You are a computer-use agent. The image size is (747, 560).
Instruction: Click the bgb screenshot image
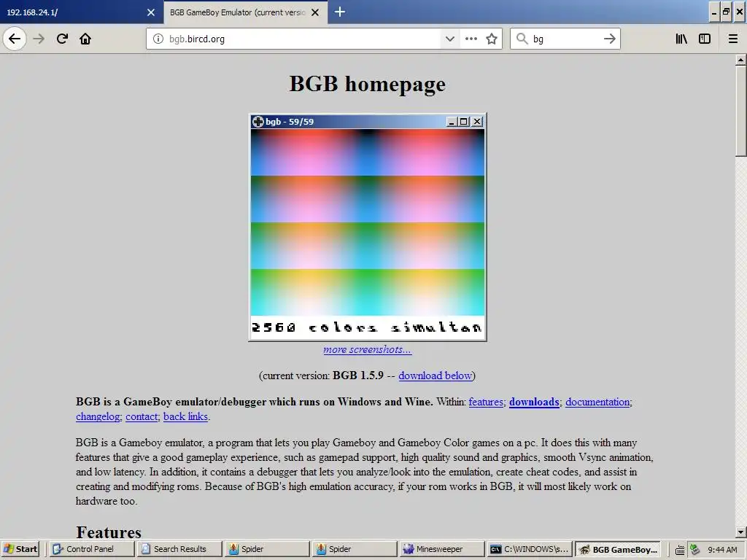368,227
